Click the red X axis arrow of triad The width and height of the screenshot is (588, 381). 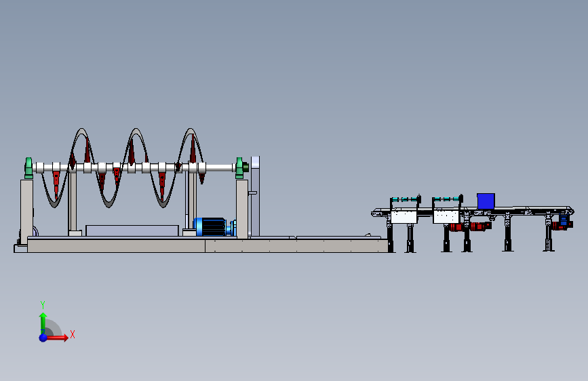coord(58,338)
